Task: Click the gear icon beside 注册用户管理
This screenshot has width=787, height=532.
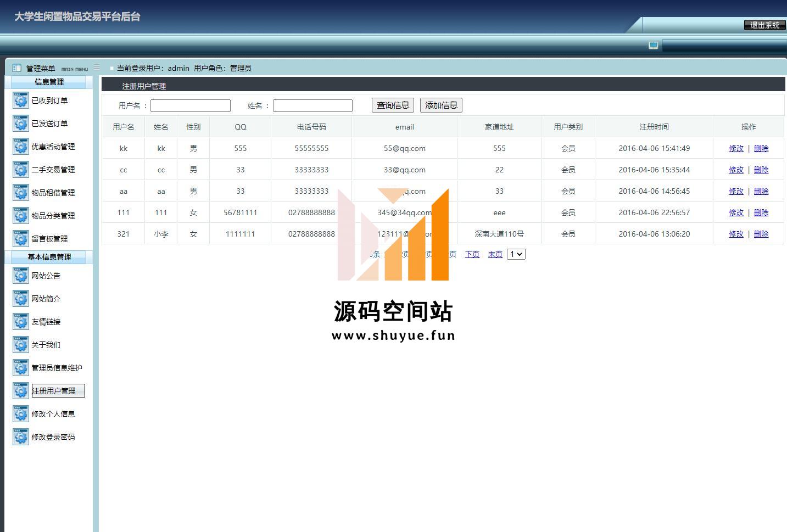Action: (x=20, y=391)
